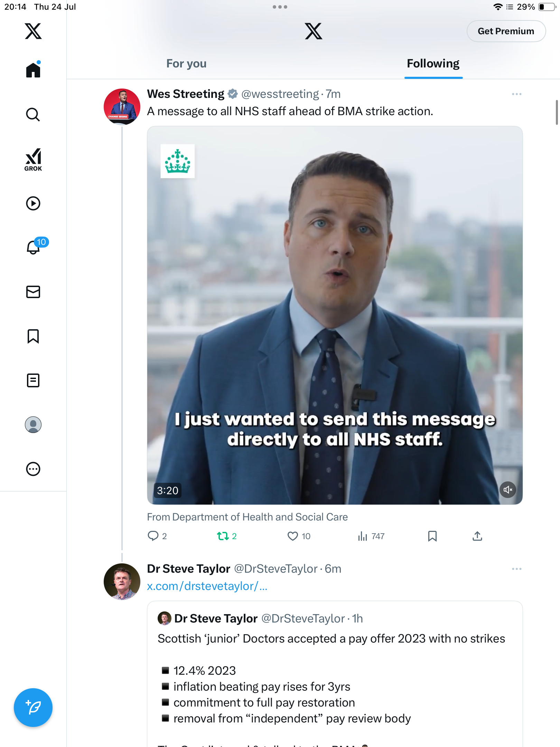Expand the sidebar More circle menu
560x747 pixels.
[33, 469]
